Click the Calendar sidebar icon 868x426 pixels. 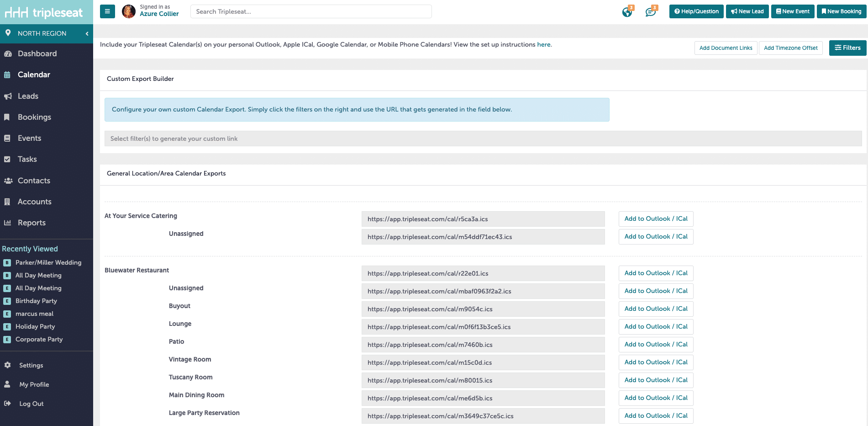(7, 75)
